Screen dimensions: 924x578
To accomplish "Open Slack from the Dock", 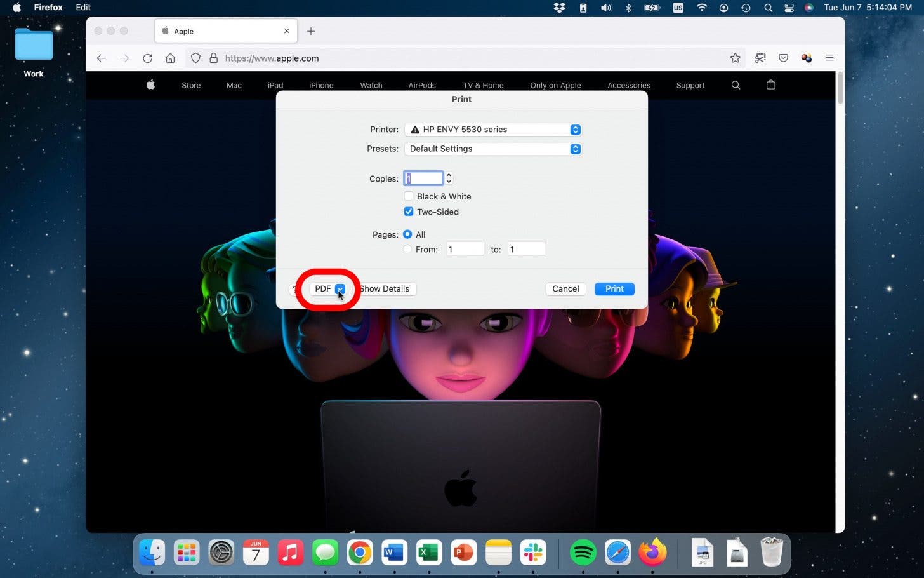I will [533, 553].
